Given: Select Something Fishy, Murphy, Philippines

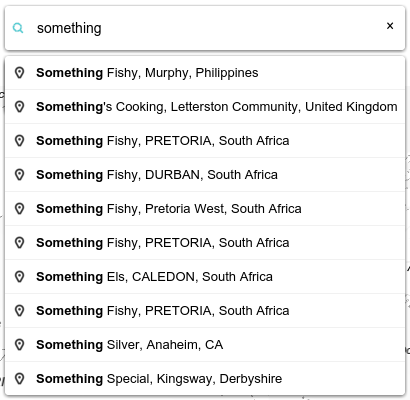Looking at the screenshot, I should pyautogui.click(x=205, y=73).
